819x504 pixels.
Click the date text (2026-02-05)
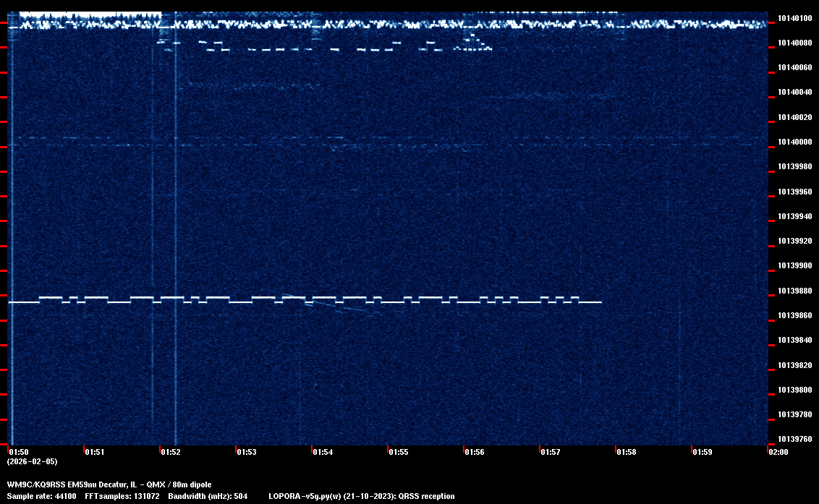pos(32,461)
